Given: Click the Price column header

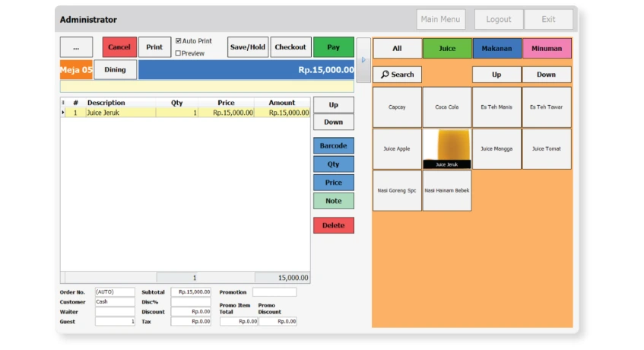Looking at the screenshot, I should pos(226,103).
